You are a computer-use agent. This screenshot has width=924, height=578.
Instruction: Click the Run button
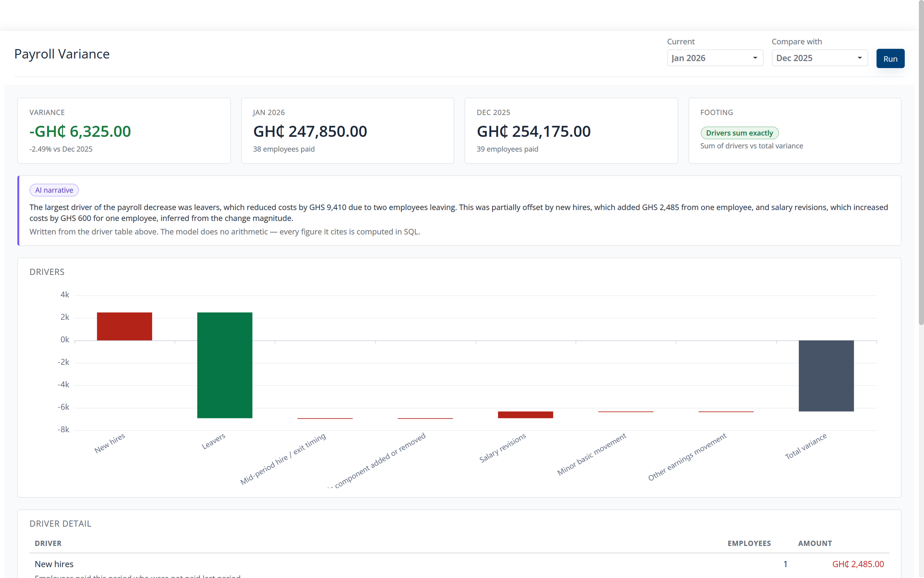[890, 58]
